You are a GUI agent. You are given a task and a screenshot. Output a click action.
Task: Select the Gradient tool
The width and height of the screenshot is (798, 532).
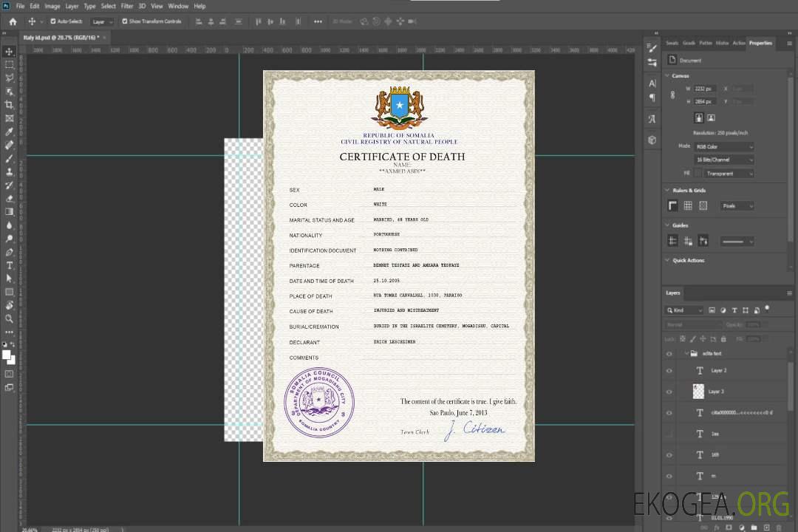click(x=9, y=212)
